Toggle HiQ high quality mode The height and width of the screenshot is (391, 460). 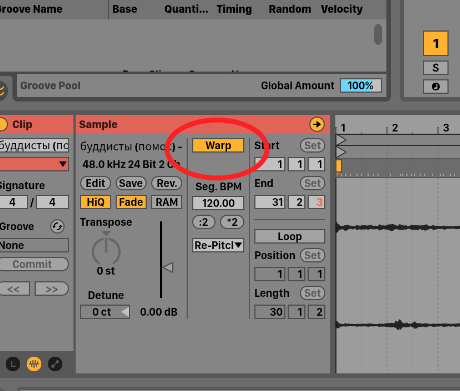[x=95, y=202]
